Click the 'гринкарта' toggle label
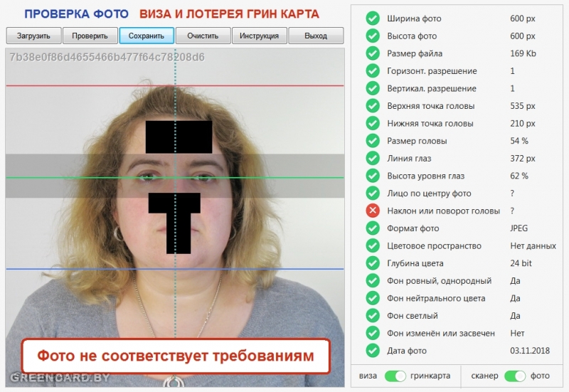The height and width of the screenshot is (392, 569). pos(430,376)
